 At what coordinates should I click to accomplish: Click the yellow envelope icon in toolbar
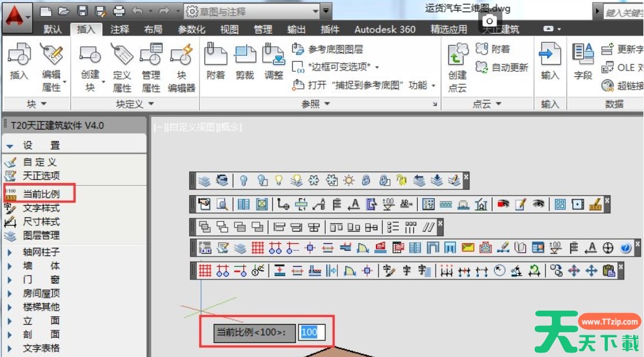coord(468,248)
